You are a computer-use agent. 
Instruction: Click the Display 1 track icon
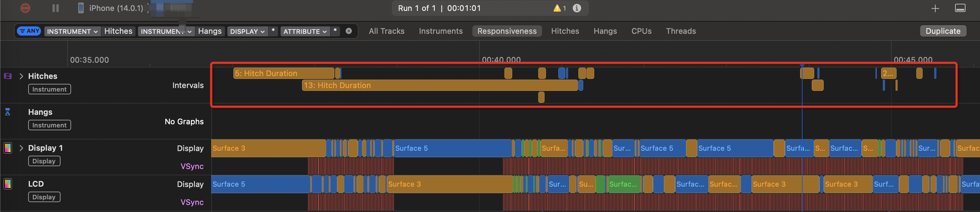pos(8,148)
